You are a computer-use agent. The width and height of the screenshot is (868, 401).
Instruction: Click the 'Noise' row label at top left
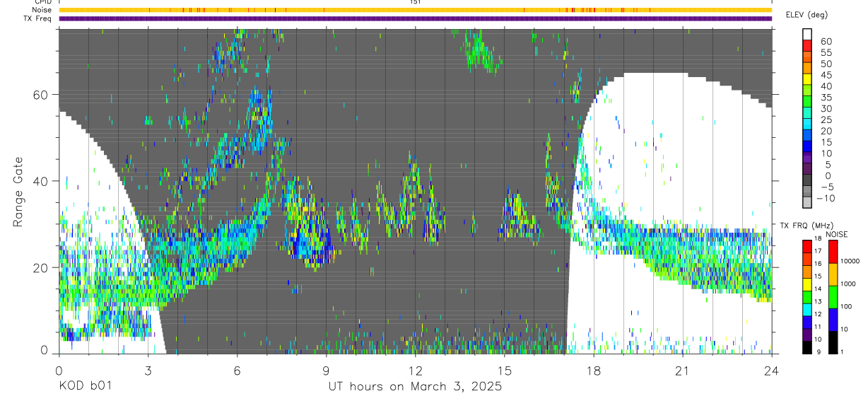(x=42, y=10)
